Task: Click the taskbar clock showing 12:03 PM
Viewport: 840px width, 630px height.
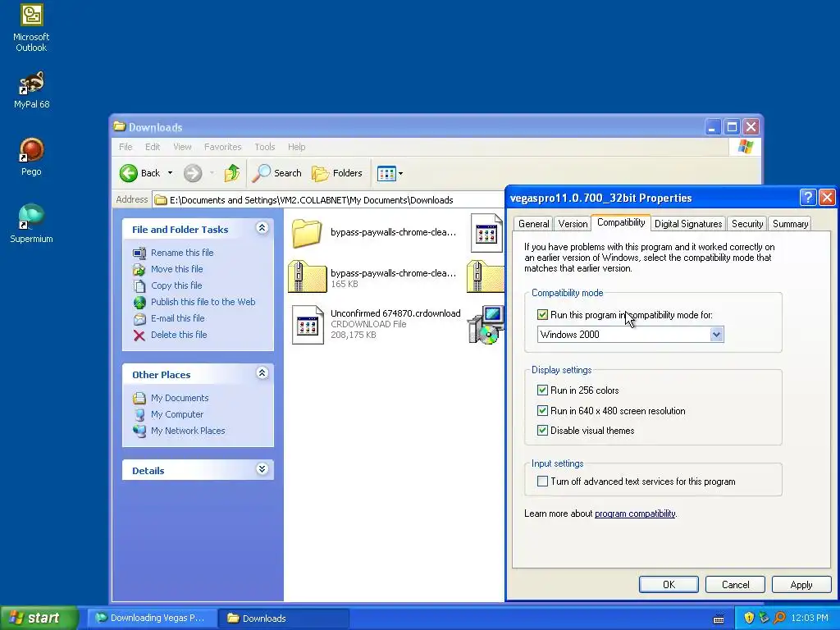Action: pyautogui.click(x=809, y=618)
